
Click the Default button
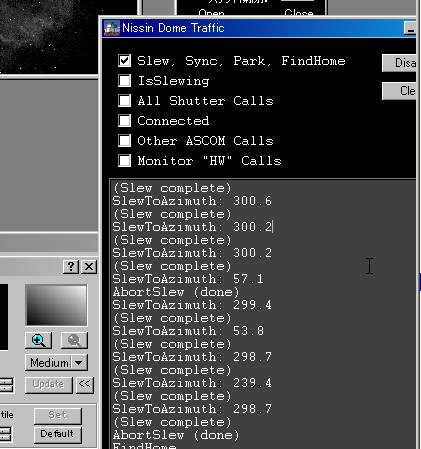point(58,434)
